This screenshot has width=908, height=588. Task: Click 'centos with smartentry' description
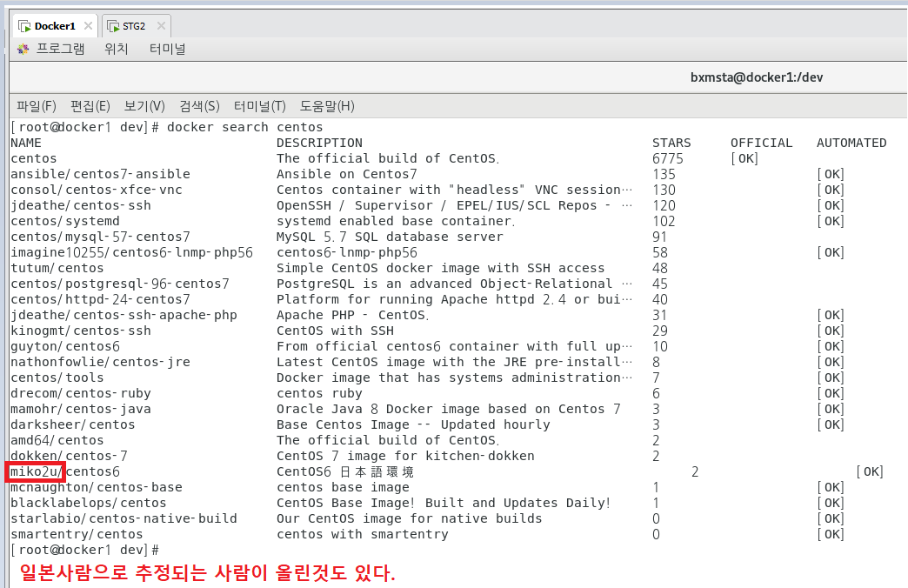[362, 534]
